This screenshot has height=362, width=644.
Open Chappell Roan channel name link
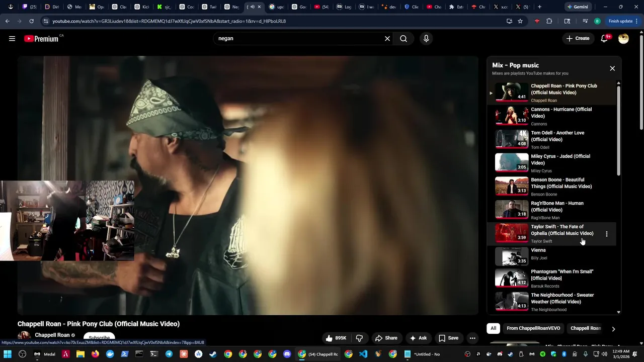pyautogui.click(x=52, y=335)
